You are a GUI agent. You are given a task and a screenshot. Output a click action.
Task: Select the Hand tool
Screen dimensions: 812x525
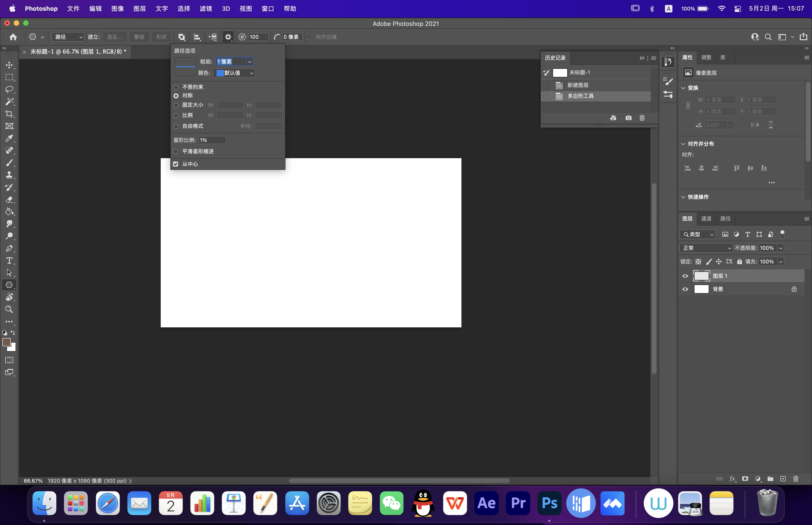(x=9, y=297)
